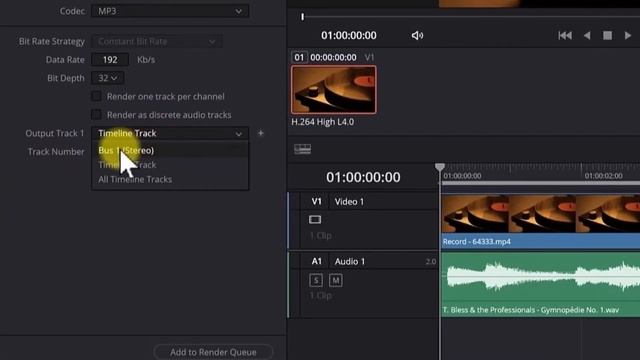640x360 pixels.
Task: Stop playback in the viewer
Action: 607,36
